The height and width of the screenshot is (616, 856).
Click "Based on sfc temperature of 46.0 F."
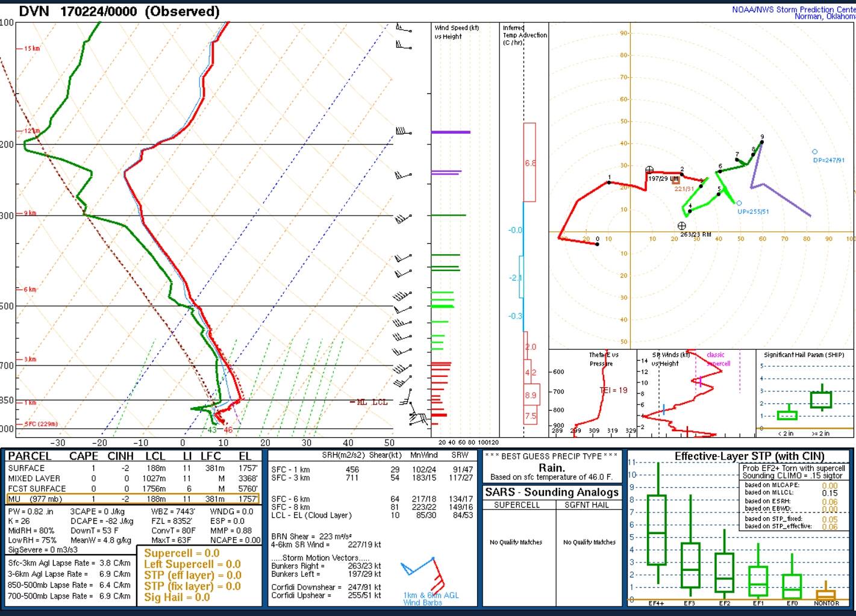click(x=551, y=477)
